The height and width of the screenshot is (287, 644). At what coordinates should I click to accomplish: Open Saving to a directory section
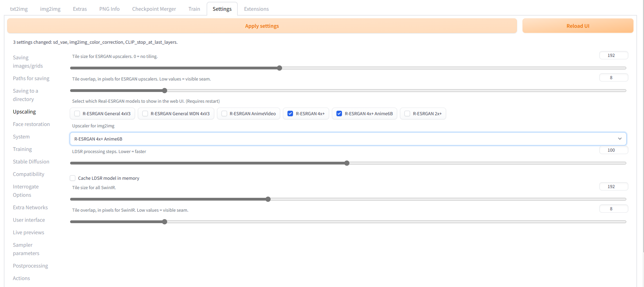pyautogui.click(x=25, y=95)
